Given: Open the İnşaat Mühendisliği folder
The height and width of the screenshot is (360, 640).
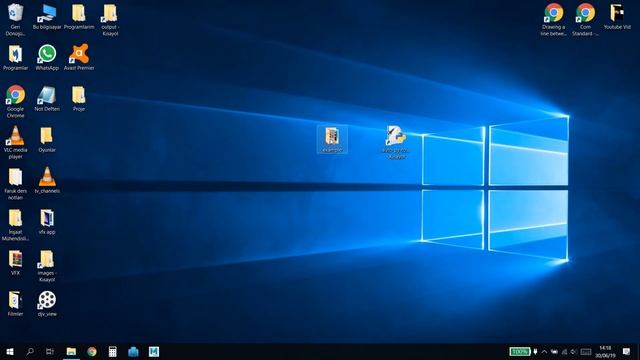Looking at the screenshot, I should point(16,224).
